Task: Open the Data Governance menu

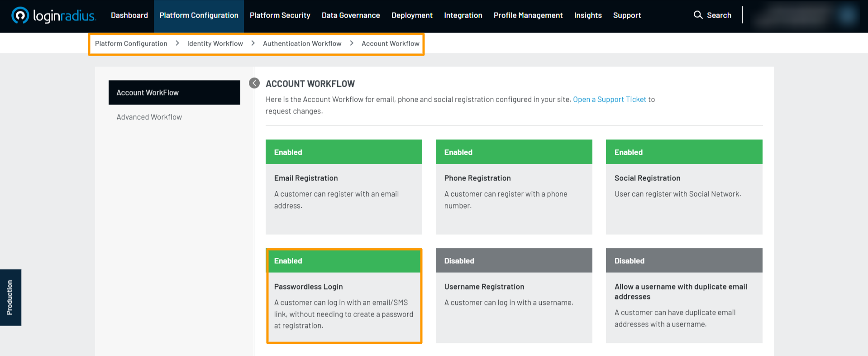Action: pos(350,15)
